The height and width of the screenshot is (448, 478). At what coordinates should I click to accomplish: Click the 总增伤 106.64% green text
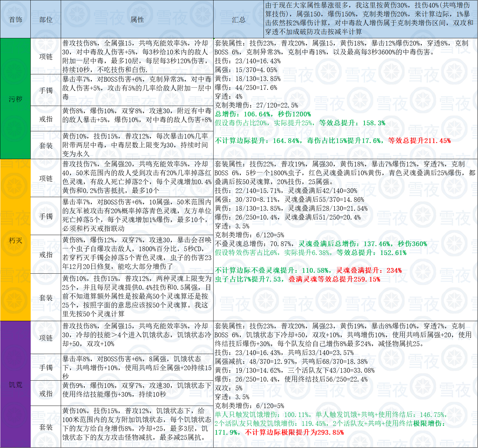coord(243,114)
